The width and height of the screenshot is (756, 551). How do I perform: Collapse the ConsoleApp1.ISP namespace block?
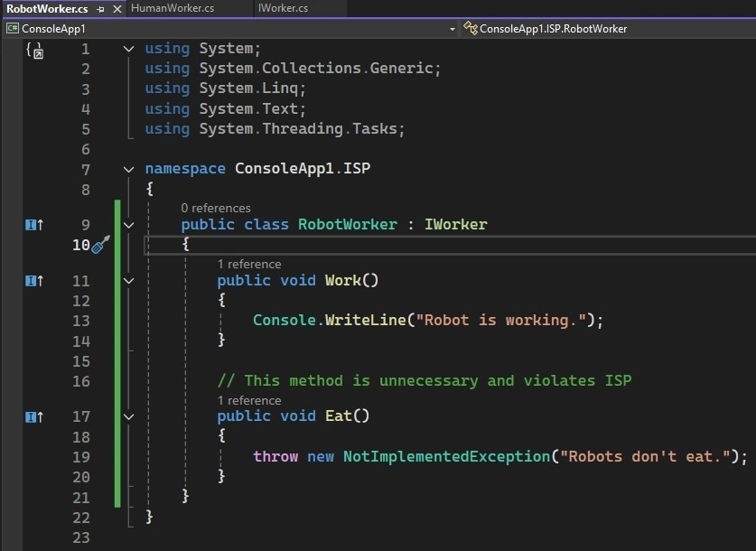(129, 169)
